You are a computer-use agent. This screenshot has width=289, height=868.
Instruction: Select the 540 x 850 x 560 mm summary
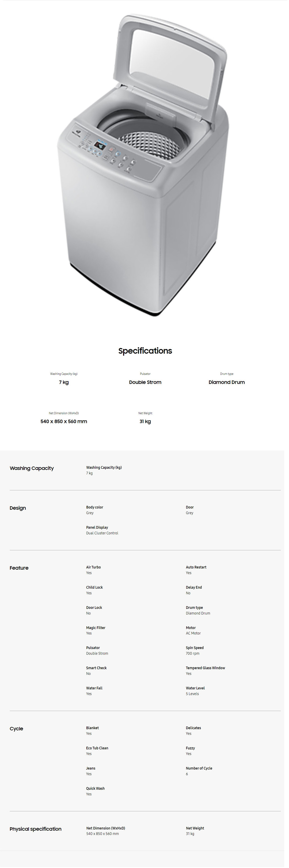64,421
